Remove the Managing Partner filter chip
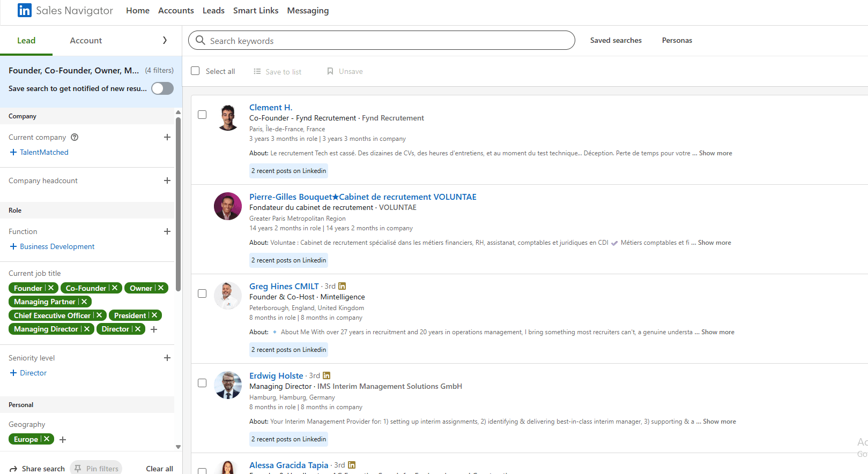868x474 pixels. click(84, 302)
